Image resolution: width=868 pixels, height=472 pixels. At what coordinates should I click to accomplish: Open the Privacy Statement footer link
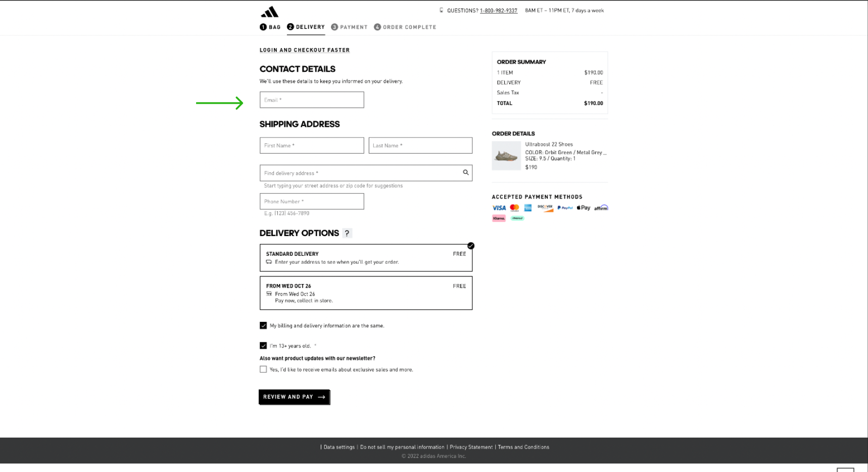pos(471,447)
